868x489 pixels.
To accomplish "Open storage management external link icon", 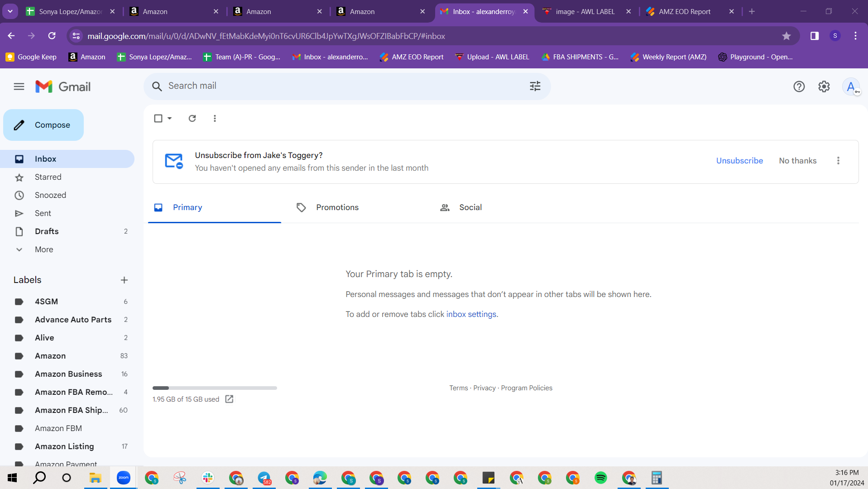I will coord(229,399).
